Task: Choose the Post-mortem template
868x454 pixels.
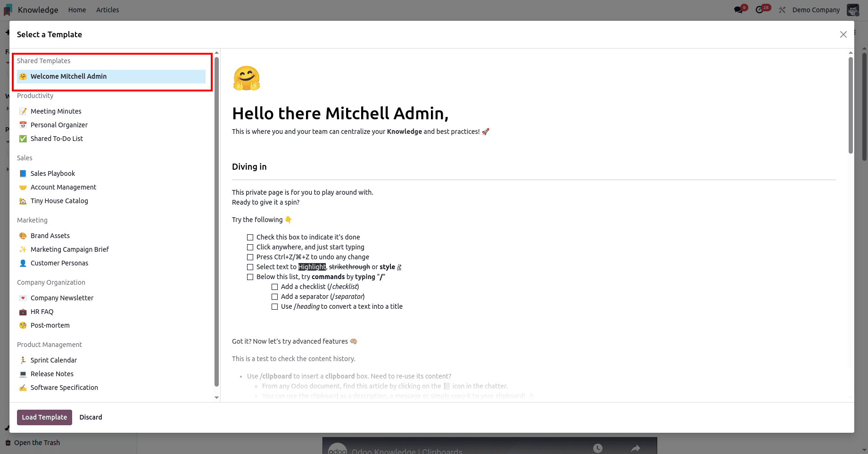Action: tap(111, 325)
